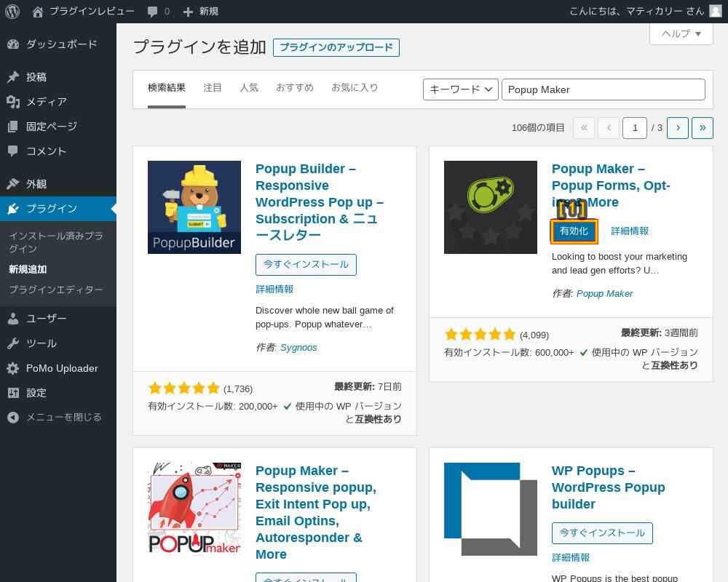Click the WordPress logo in the admin bar
The width and height of the screenshot is (728, 582).
pos(12,11)
